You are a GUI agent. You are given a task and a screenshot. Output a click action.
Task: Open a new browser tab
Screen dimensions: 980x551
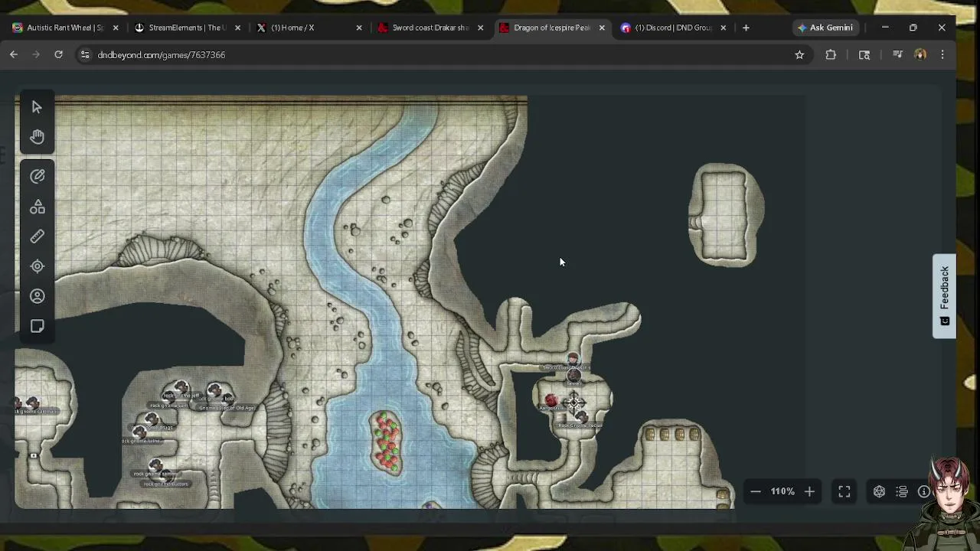pos(746,28)
